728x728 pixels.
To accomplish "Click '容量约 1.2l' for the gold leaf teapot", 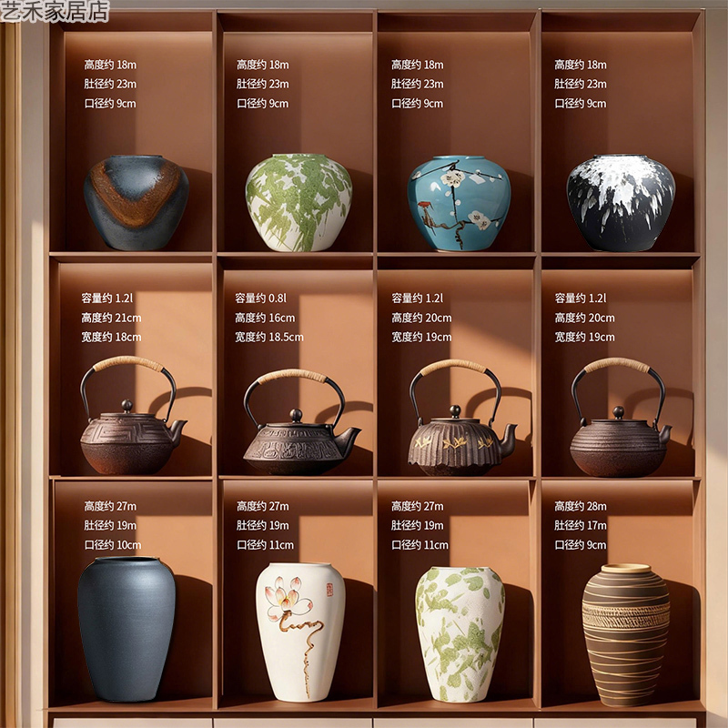I will pos(417,298).
